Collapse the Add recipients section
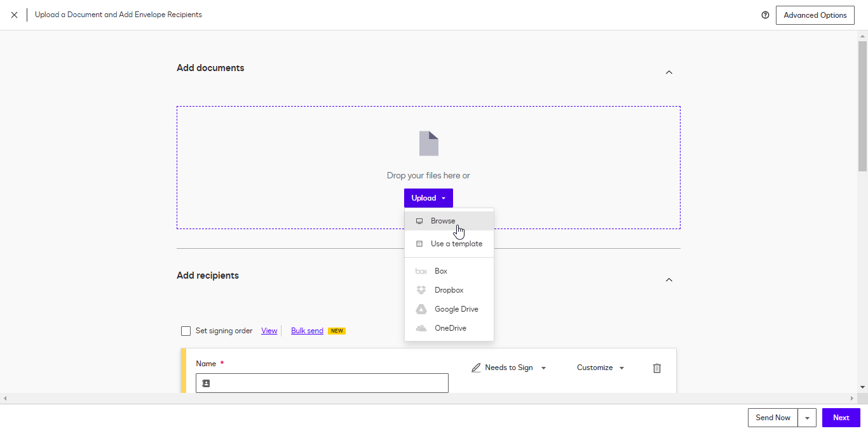Screen dimensions: 868x431 click(668, 280)
